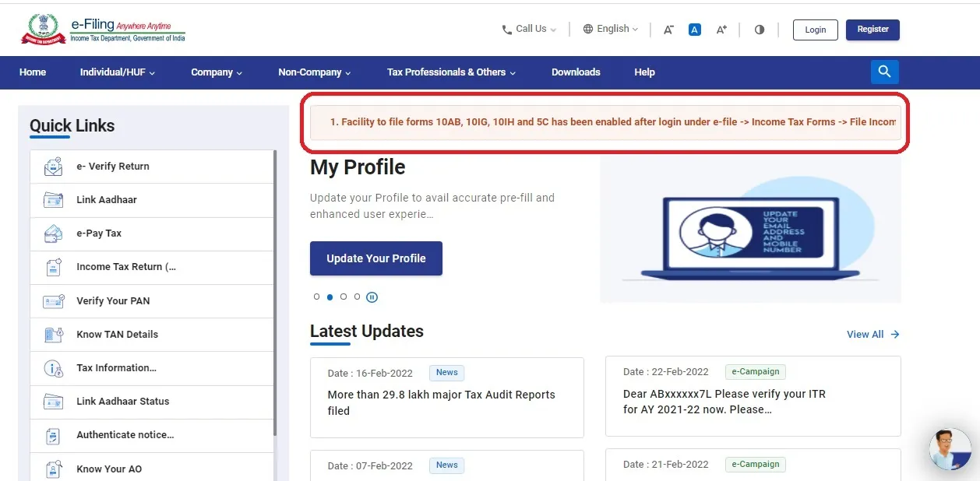The height and width of the screenshot is (481, 980).
Task: Click the decrease font size icon
Action: click(x=668, y=30)
